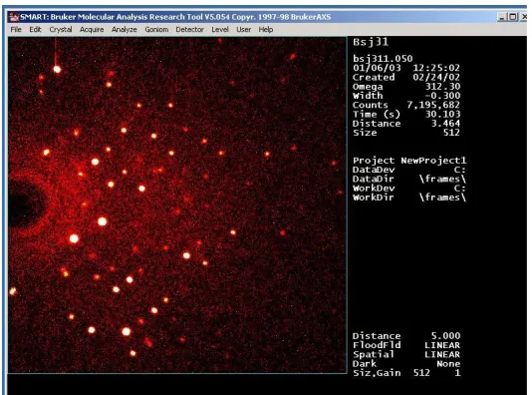Click the FloodFld LINEAR value

coord(442,345)
